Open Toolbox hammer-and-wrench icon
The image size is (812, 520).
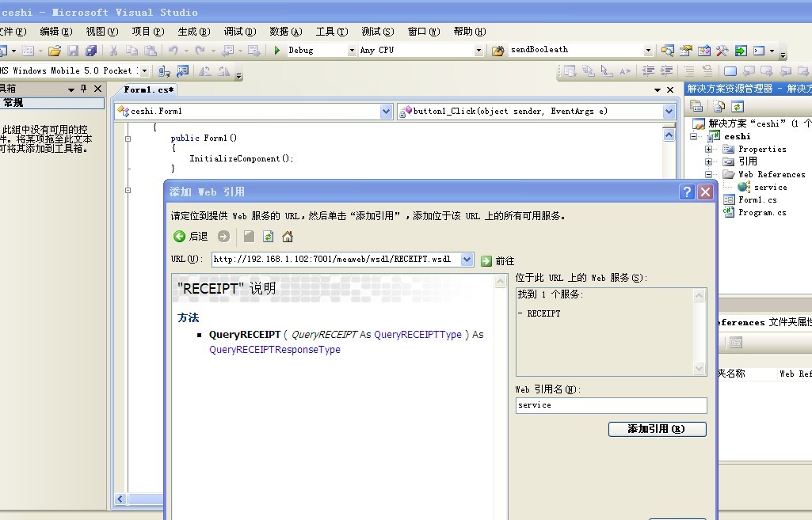point(722,50)
